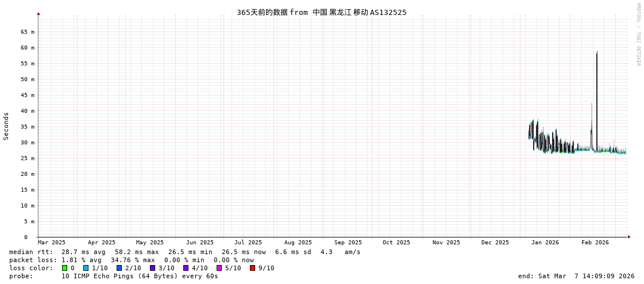Pick the purple 3/10 loss color swatch
This screenshot has width=644, height=284.
[x=152, y=268]
